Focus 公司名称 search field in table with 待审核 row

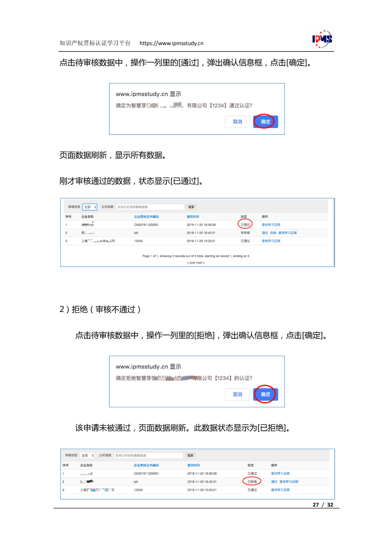(150, 207)
